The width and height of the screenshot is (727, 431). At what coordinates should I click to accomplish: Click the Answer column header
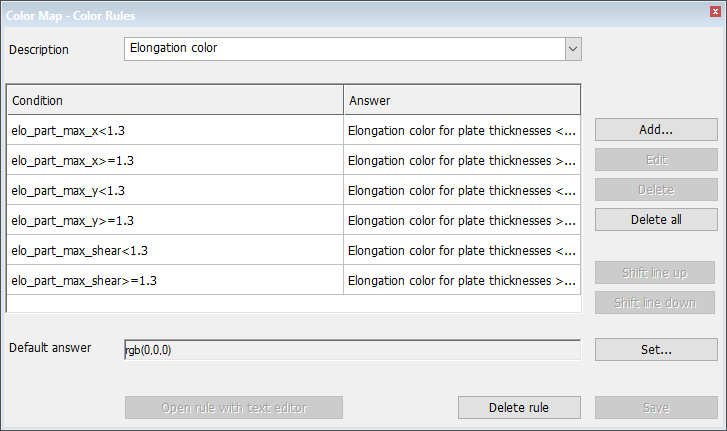(x=462, y=100)
